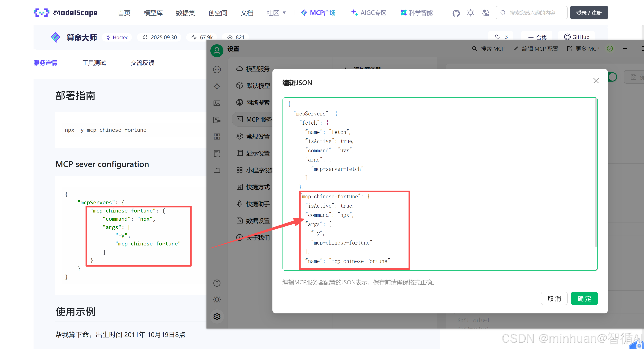Toggle light/dark theme sun icon in the header

471,13
